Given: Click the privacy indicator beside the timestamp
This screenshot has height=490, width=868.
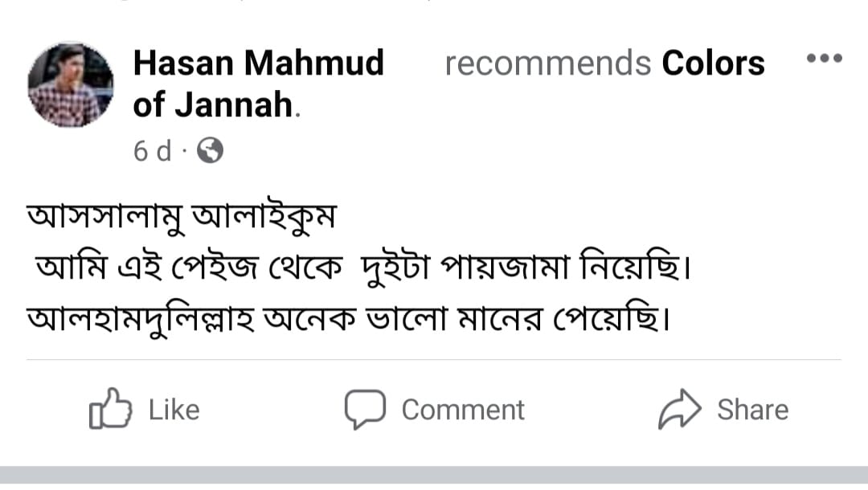Looking at the screenshot, I should tap(210, 150).
